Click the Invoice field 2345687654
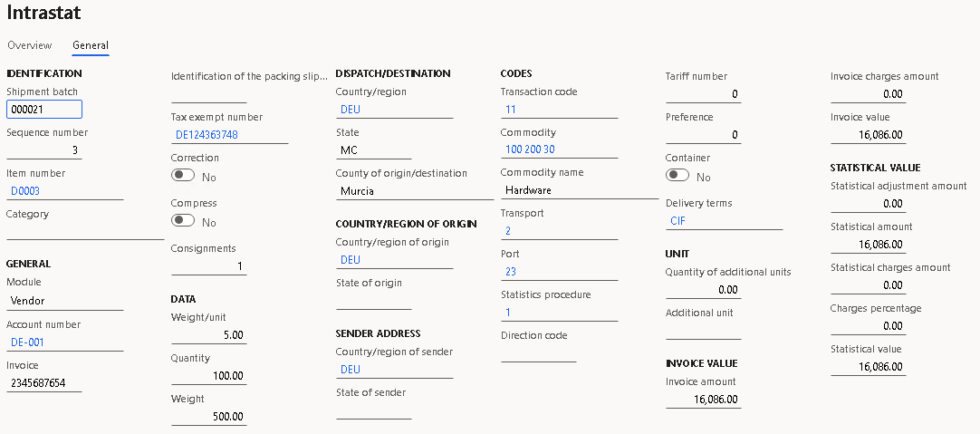Image resolution: width=980 pixels, height=434 pixels. click(x=43, y=382)
